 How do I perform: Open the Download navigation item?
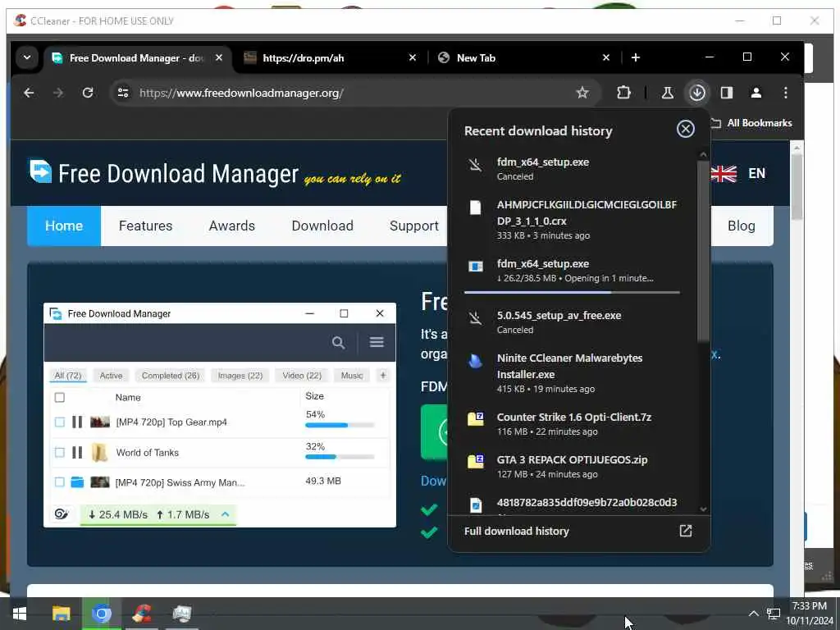[322, 226]
